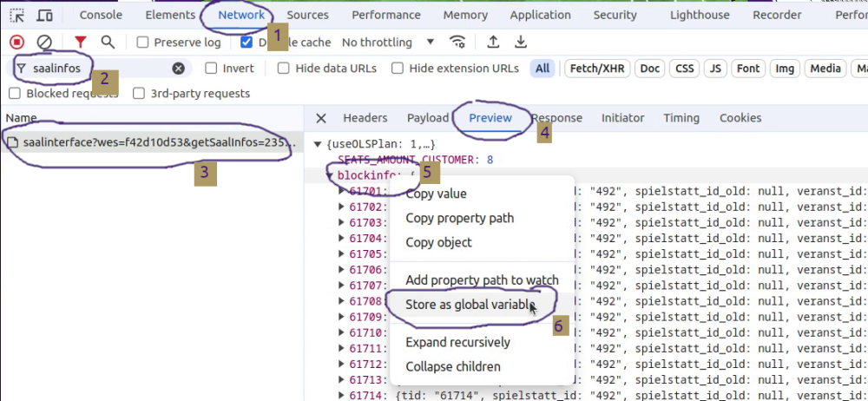868x401 pixels.
Task: Click the import HAR upload icon
Action: point(493,42)
